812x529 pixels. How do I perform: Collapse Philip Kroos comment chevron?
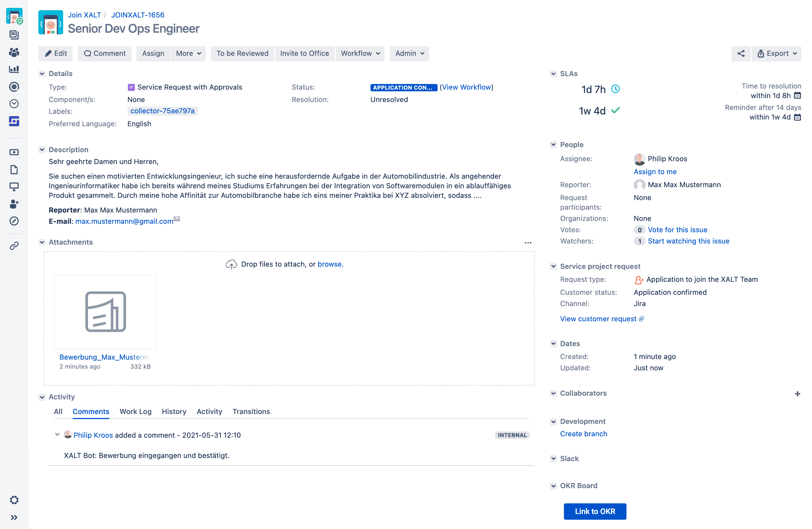(57, 435)
